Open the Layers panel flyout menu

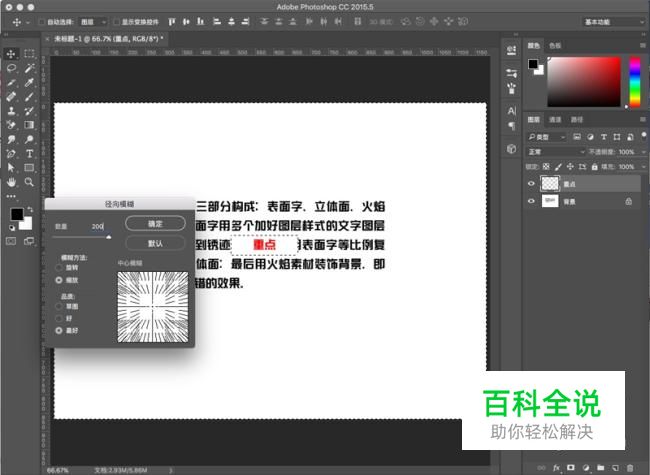[643, 119]
